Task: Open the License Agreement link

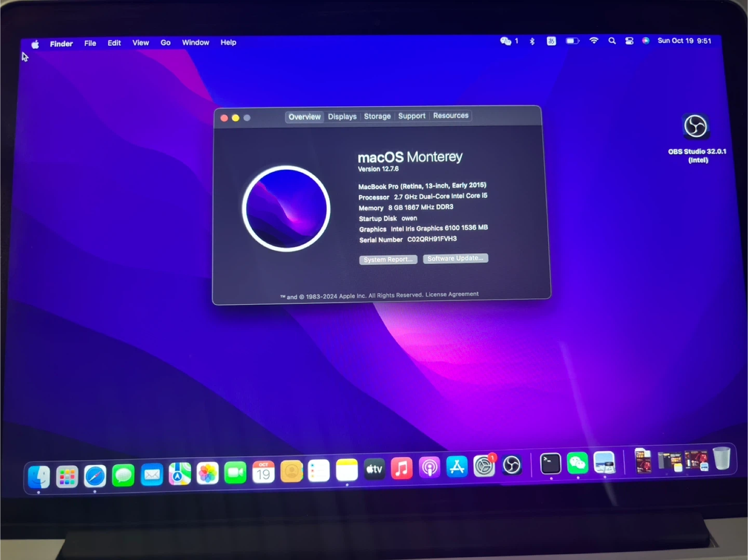Action: [452, 294]
